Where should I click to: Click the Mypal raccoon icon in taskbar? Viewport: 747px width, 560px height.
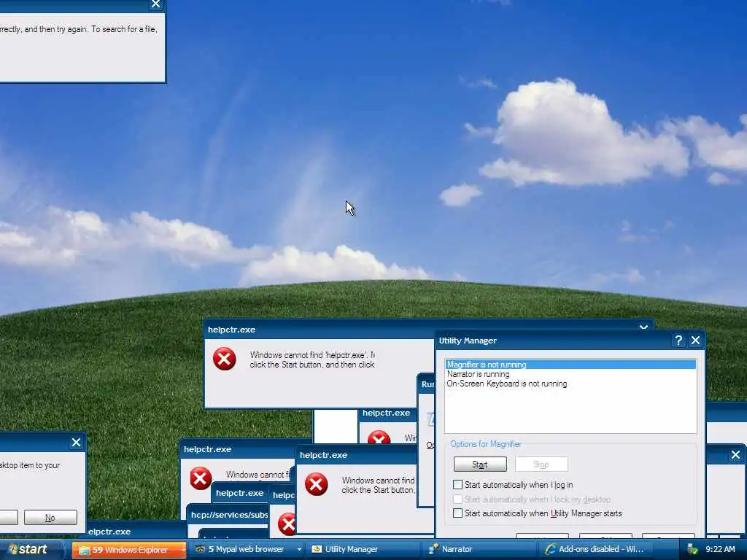click(x=201, y=550)
